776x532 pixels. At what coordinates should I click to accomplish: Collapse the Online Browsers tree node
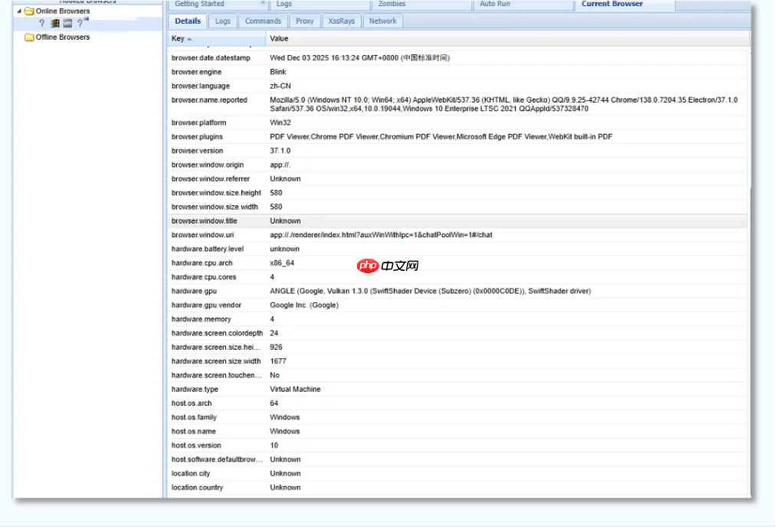coord(19,11)
